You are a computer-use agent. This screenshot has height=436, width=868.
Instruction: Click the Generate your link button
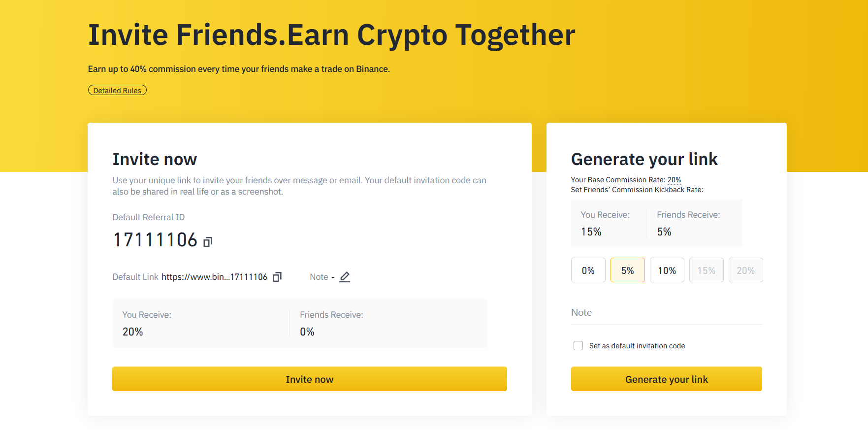tap(666, 379)
